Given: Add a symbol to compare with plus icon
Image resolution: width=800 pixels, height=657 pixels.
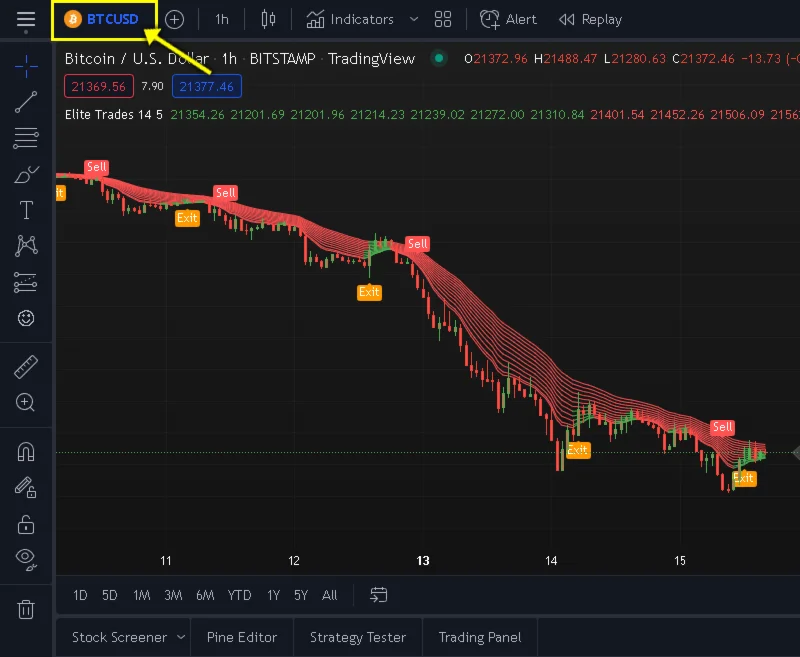Looking at the screenshot, I should 174,20.
